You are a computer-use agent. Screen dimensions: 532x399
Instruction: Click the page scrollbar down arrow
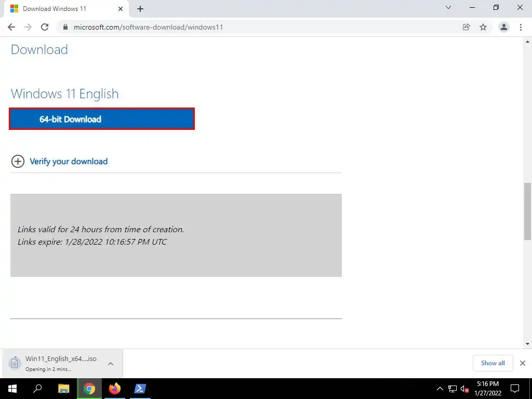click(x=527, y=344)
